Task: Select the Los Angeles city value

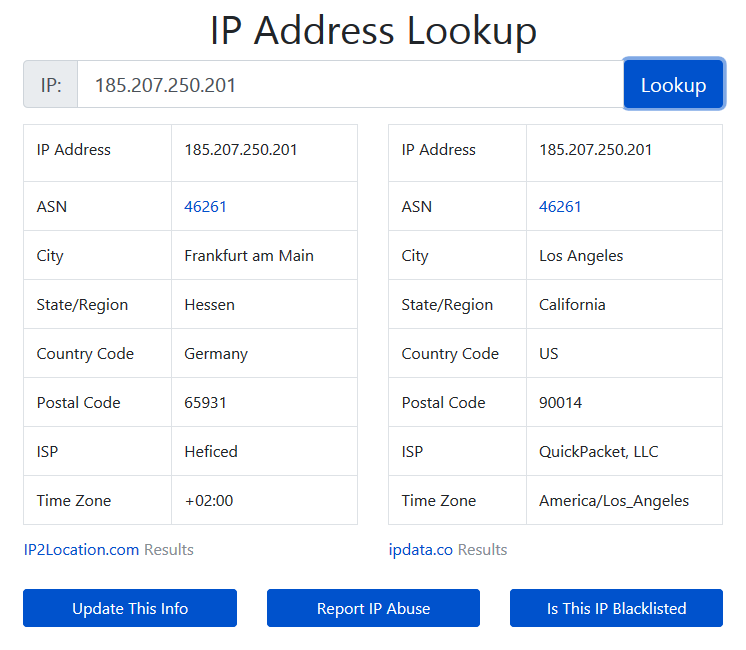Action: [x=581, y=256]
